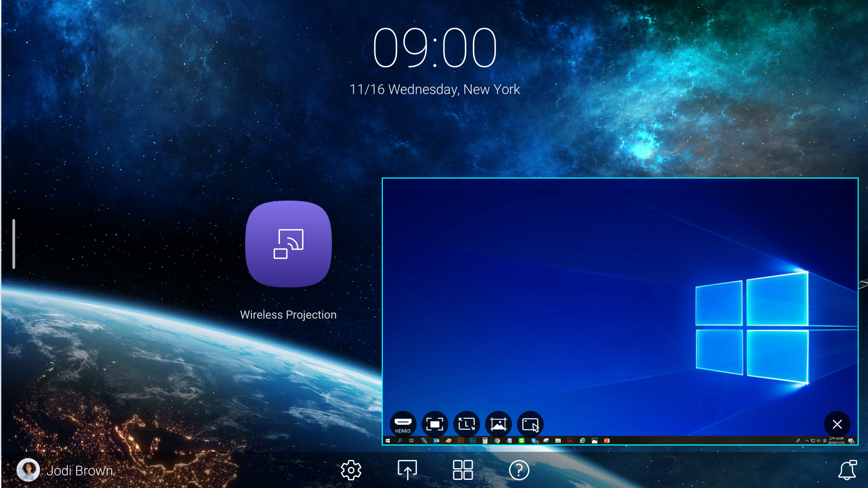The height and width of the screenshot is (488, 868).
Task: Open the Photos app in the preview taskbar
Action: coord(594,441)
